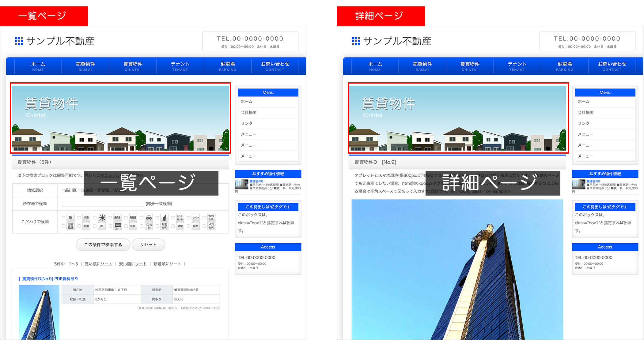Click the 浴室乾燥 (bathroom dryer) feature icon
Screen dimensions: 644x340
(70, 226)
